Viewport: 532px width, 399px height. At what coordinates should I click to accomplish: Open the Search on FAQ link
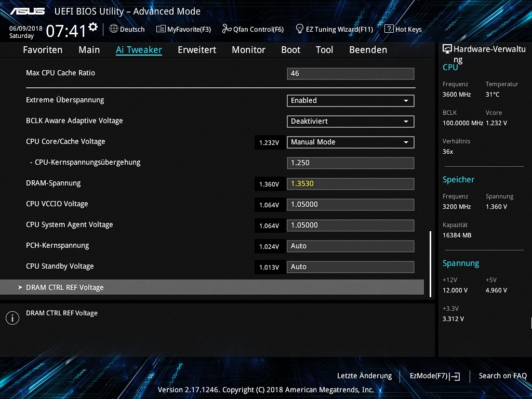[502, 376]
